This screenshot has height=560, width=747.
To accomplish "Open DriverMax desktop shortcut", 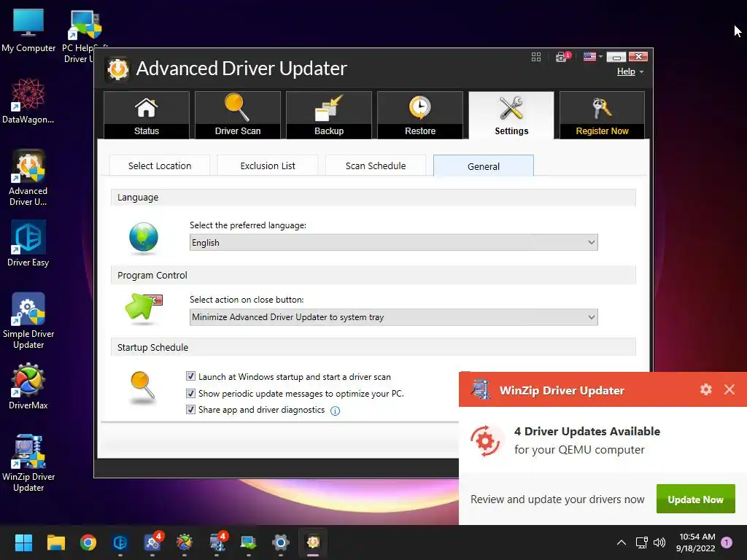I will [28, 386].
